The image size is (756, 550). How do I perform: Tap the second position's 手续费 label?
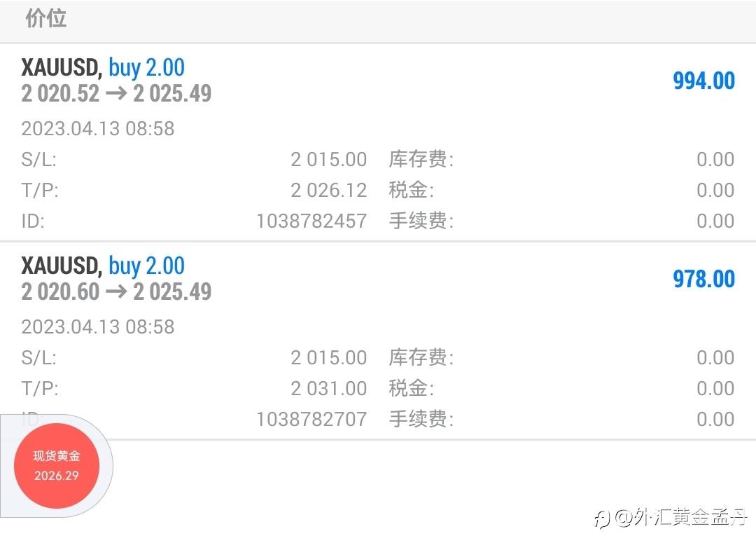pos(421,419)
